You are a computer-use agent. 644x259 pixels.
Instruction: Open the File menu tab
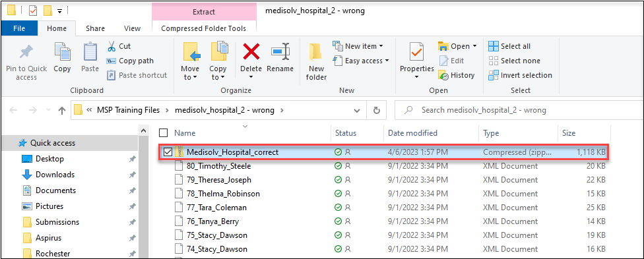click(19, 28)
